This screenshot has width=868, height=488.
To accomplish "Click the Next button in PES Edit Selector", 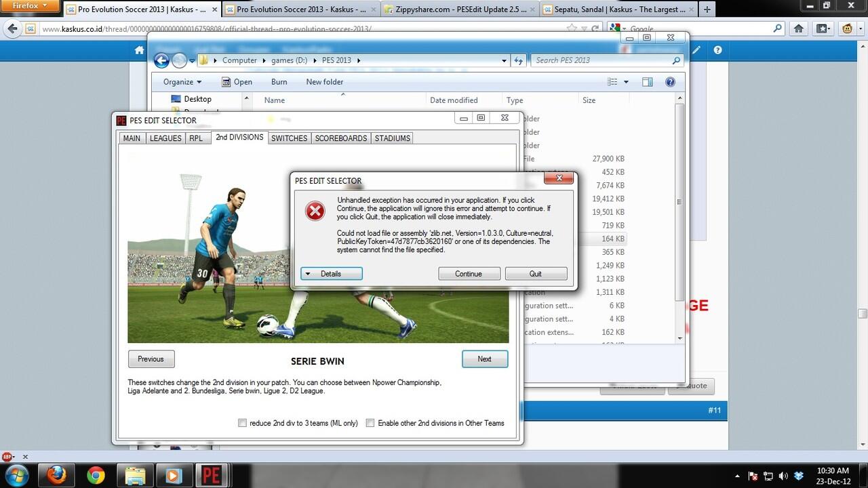I will [x=485, y=359].
